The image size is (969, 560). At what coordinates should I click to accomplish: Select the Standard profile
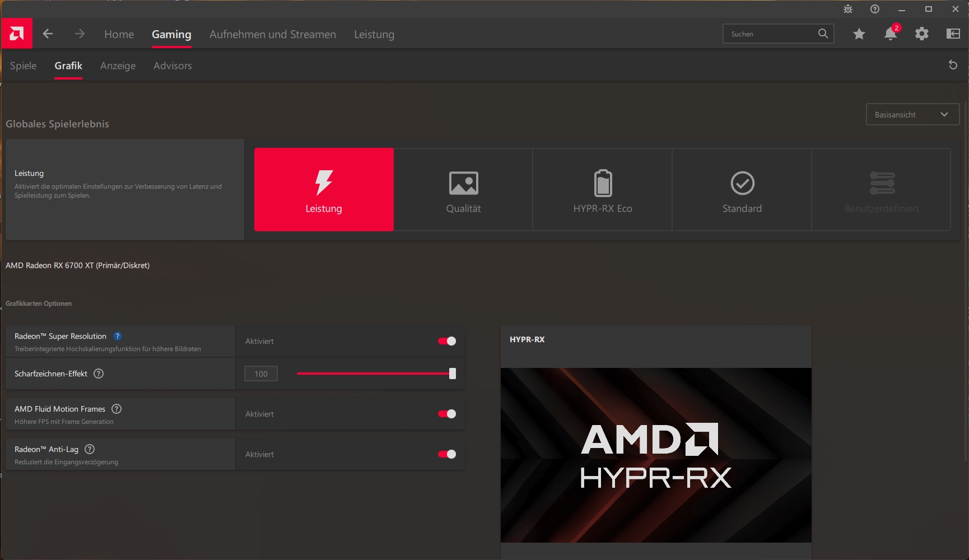point(742,190)
